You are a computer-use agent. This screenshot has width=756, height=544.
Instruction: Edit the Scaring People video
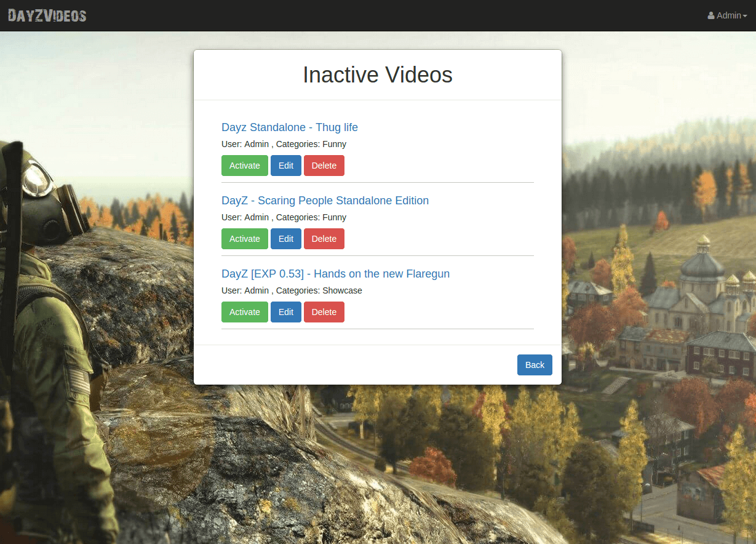(x=286, y=239)
